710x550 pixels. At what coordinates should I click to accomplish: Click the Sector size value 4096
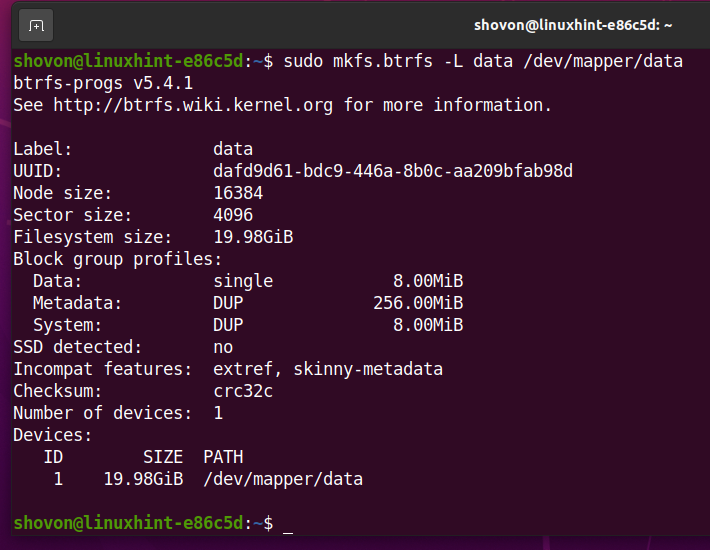coord(233,215)
